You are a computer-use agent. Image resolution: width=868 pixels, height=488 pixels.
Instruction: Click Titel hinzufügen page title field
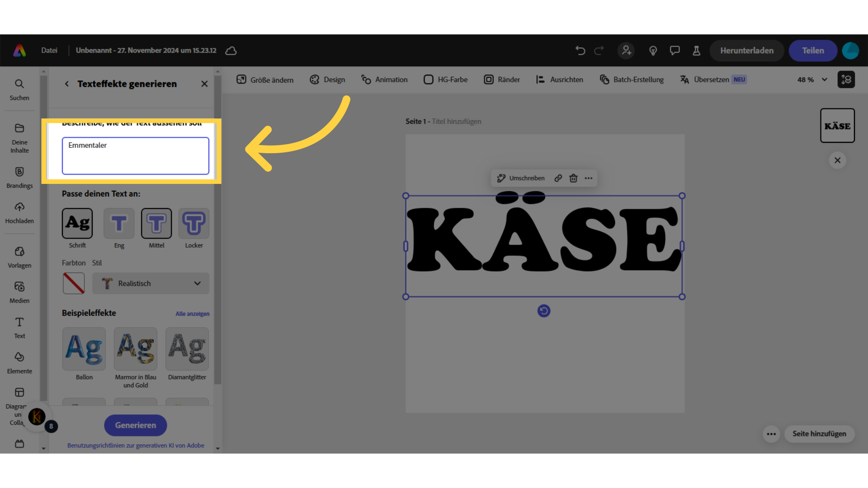[x=456, y=121]
